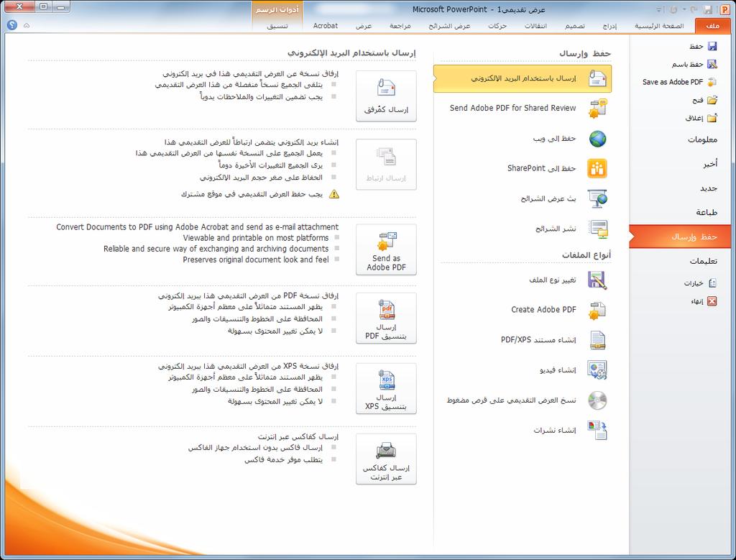
Task: Click the PowerPoint help question mark icon
Action: 11,25
